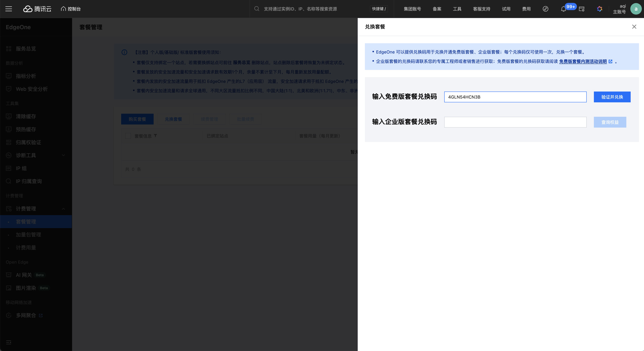Click 兑换套餐 button in background page

[x=173, y=119]
